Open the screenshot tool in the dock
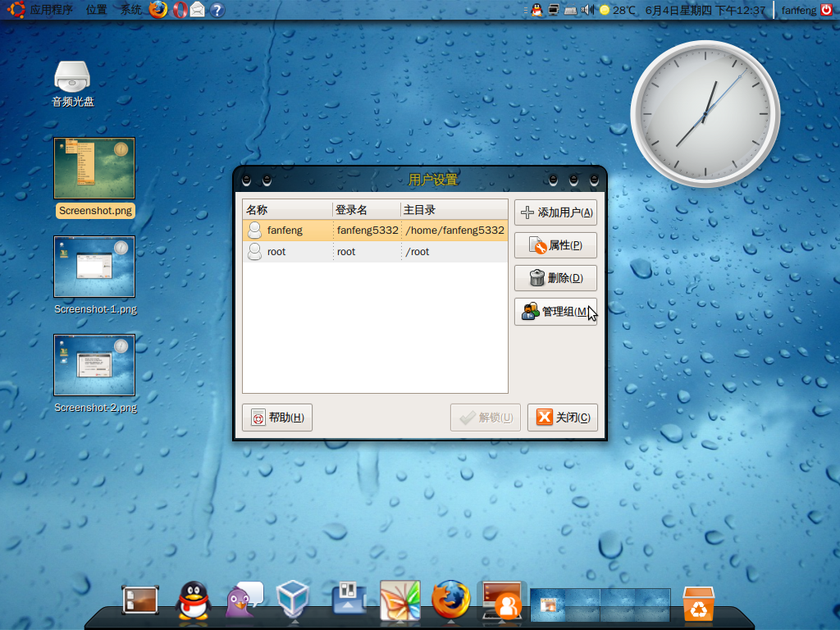The width and height of the screenshot is (840, 630). click(x=139, y=600)
